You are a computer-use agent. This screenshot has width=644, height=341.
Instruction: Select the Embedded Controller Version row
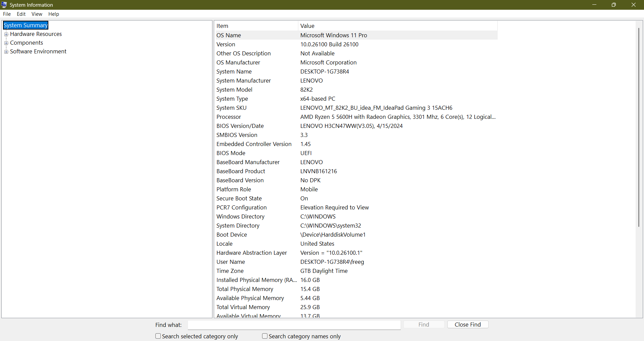coord(356,144)
